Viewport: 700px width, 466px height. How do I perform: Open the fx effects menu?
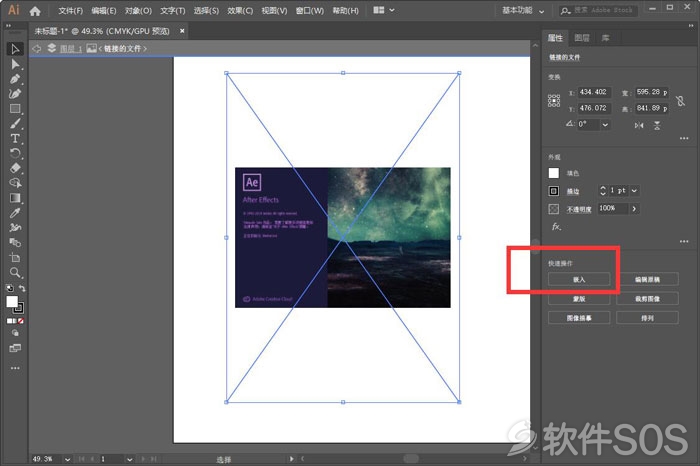coord(556,227)
